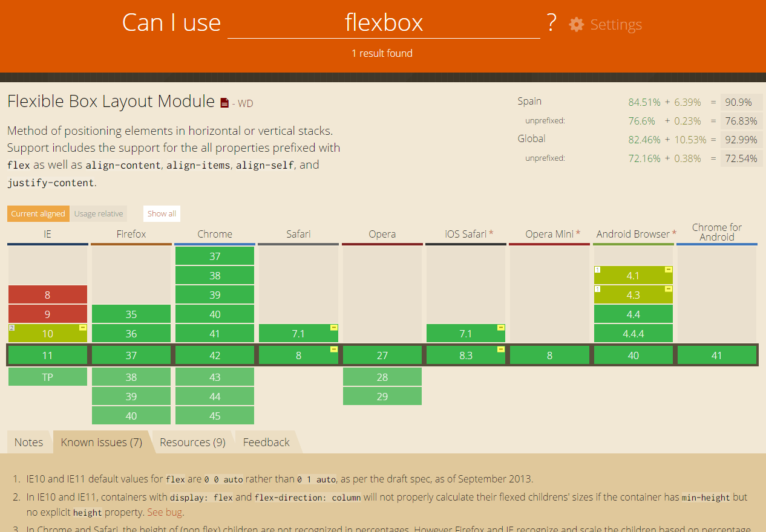Click the Settings link text
The height and width of the screenshot is (532, 766).
(616, 25)
